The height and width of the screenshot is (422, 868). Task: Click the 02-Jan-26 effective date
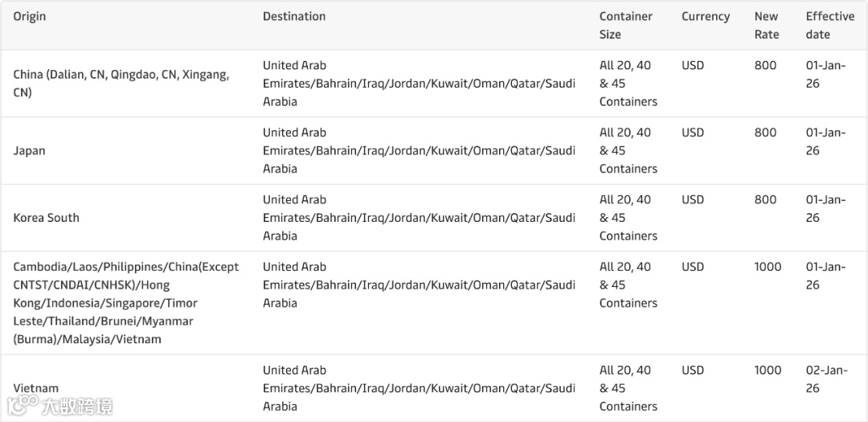click(825, 379)
